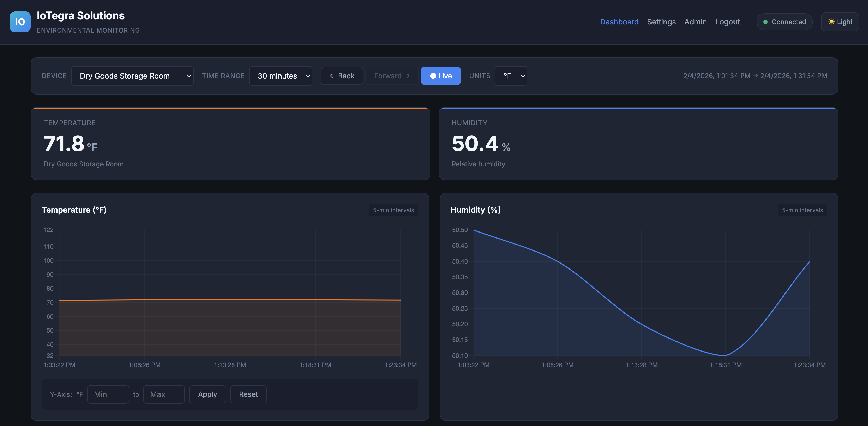Toggle Live streaming mode off
This screenshot has height=426, width=868.
pos(441,76)
